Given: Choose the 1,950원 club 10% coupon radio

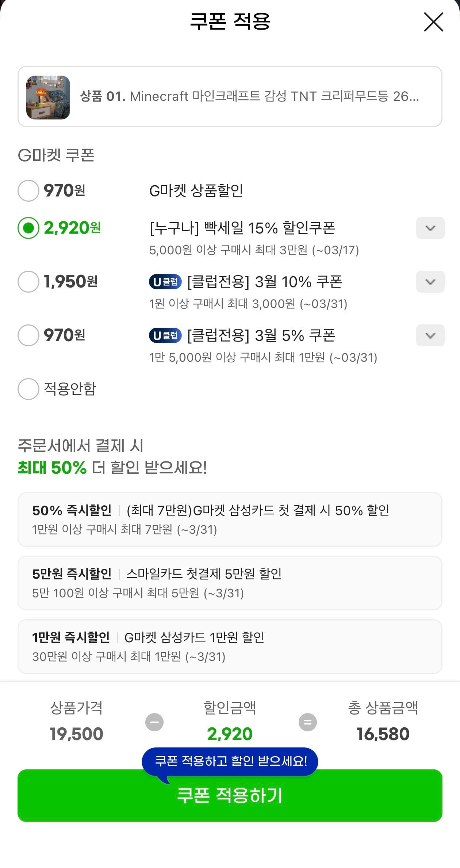Looking at the screenshot, I should tap(28, 282).
